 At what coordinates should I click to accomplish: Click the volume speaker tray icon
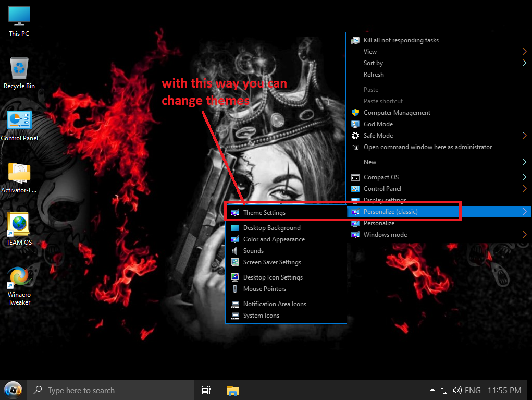point(457,390)
